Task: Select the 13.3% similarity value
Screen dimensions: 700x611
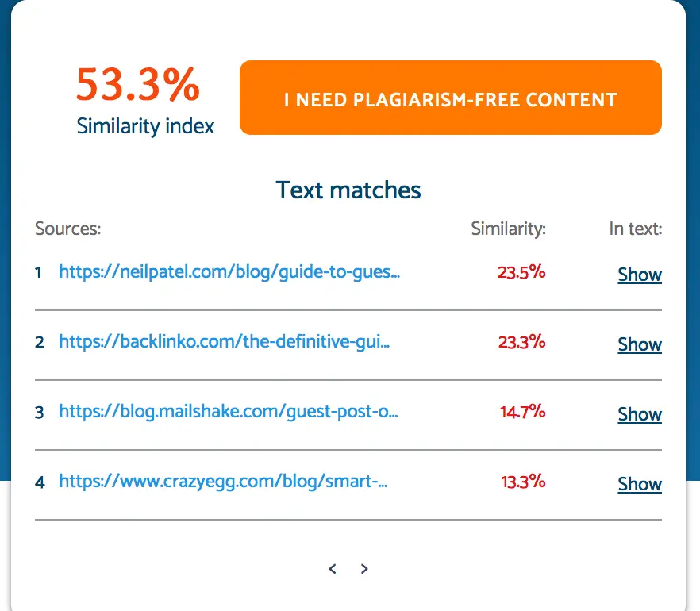Action: (x=522, y=482)
